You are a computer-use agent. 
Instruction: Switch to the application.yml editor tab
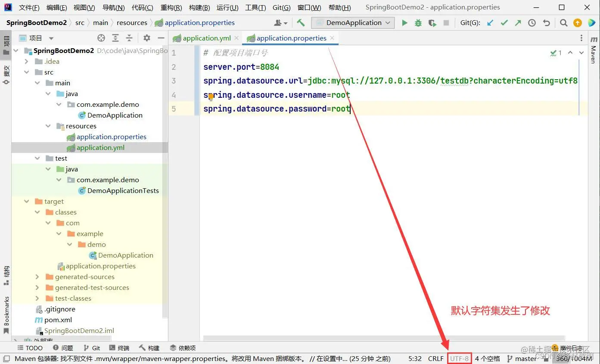point(207,38)
